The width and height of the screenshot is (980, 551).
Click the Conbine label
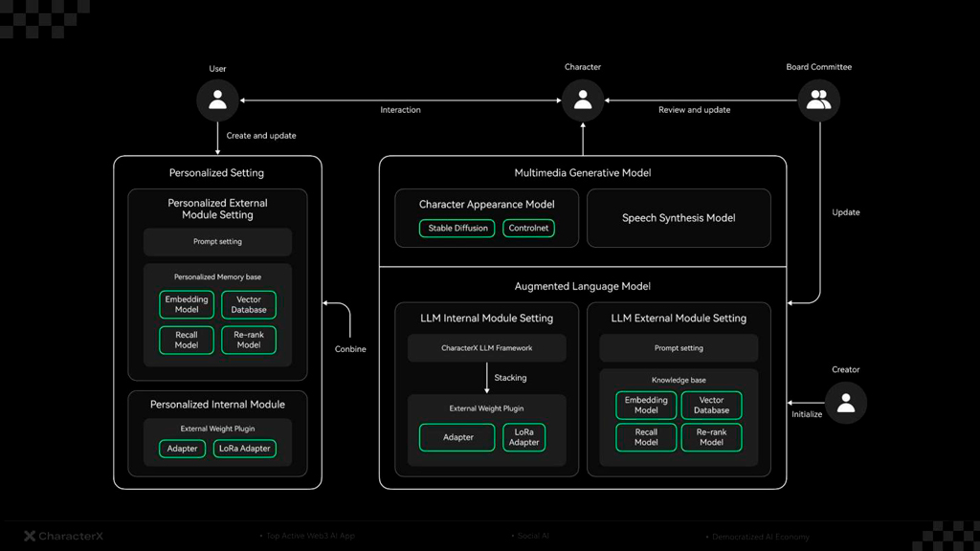350,349
